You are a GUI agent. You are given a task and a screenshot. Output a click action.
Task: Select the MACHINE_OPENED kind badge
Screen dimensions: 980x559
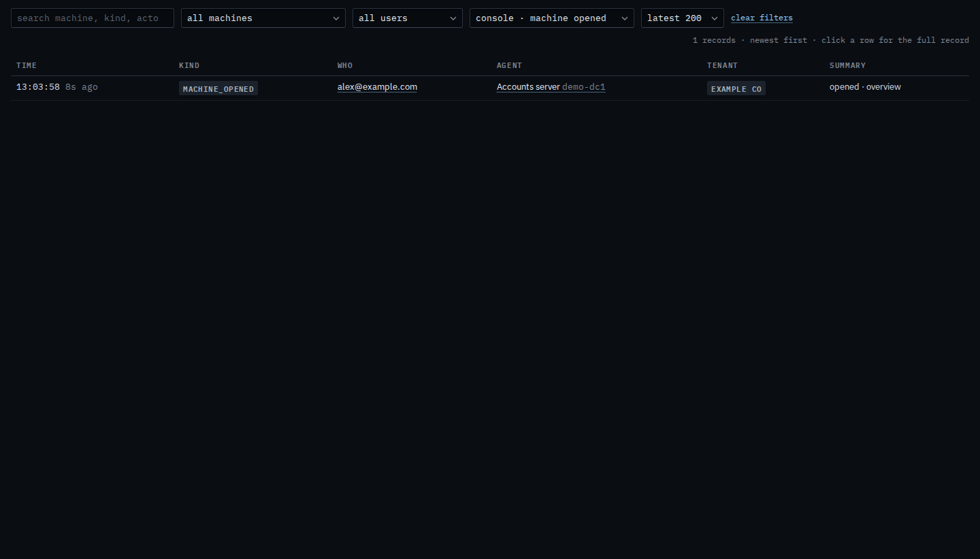pos(218,88)
